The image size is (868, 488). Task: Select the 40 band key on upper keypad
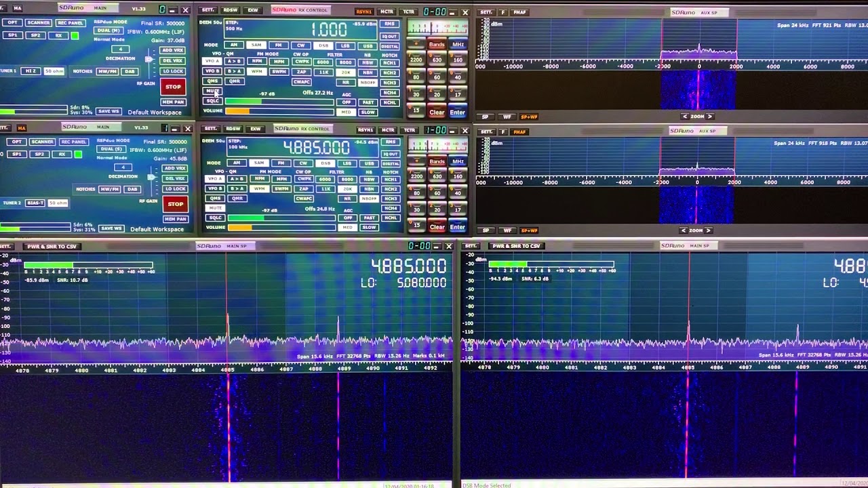point(458,77)
